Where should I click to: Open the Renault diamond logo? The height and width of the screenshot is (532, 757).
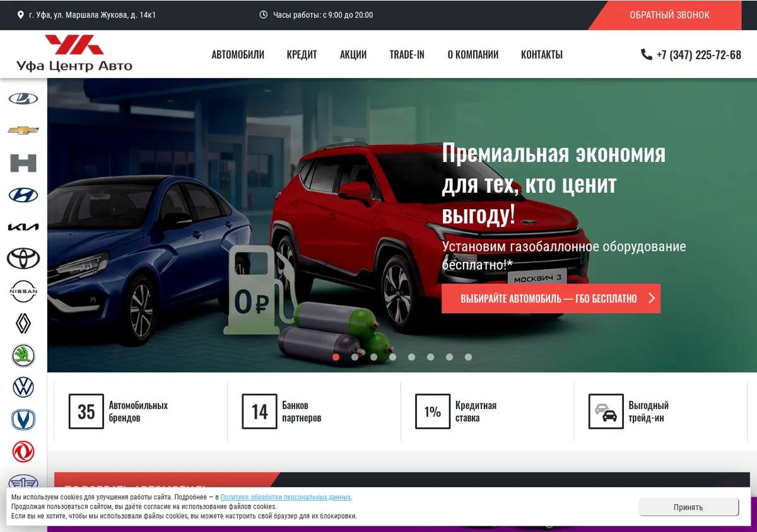point(23,323)
